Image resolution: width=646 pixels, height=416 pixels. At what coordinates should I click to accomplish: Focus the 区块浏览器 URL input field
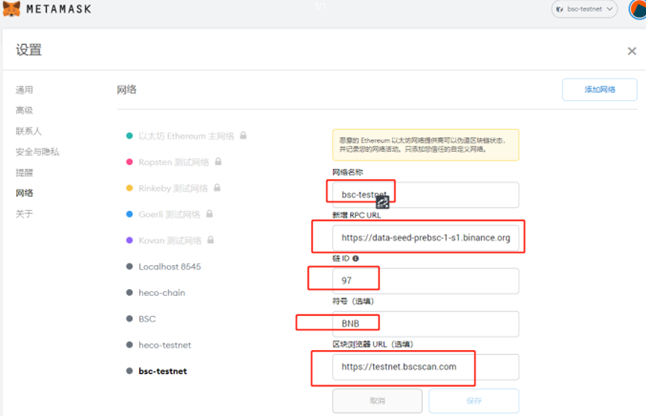426,367
